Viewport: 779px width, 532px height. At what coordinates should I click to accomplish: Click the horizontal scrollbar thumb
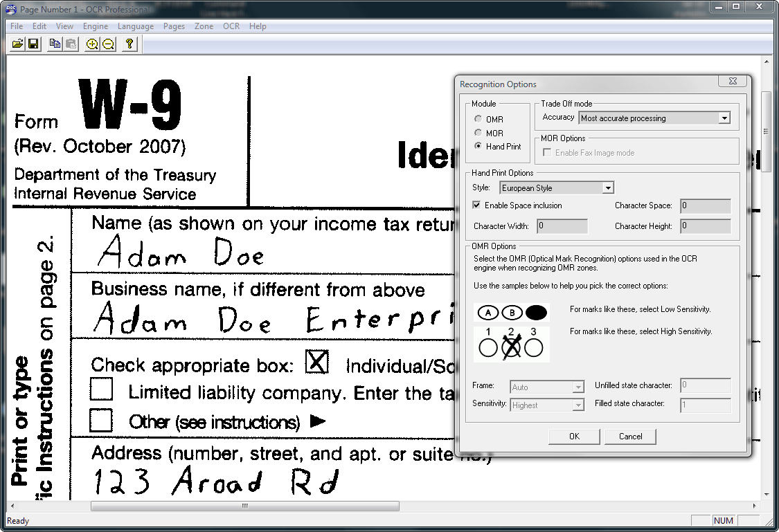point(245,506)
